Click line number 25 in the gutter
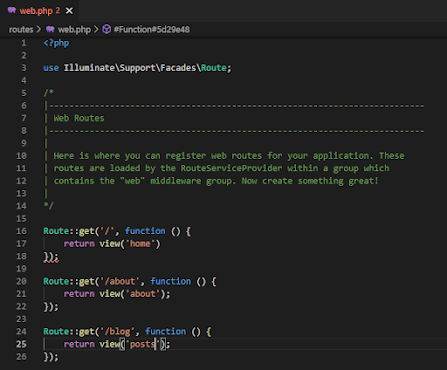Viewport: 447px width, 370px height. (21, 344)
